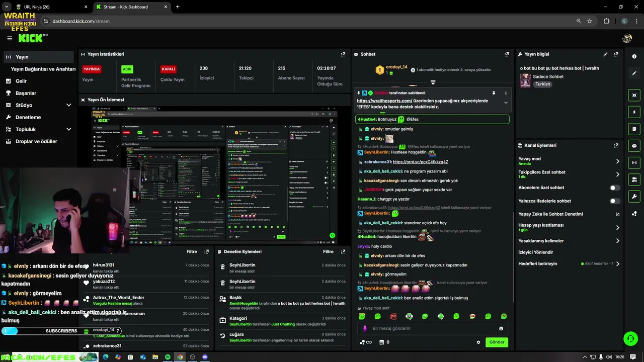Click the wrench icon in the right sidebar
This screenshot has width=644, height=362.
pos(634,197)
